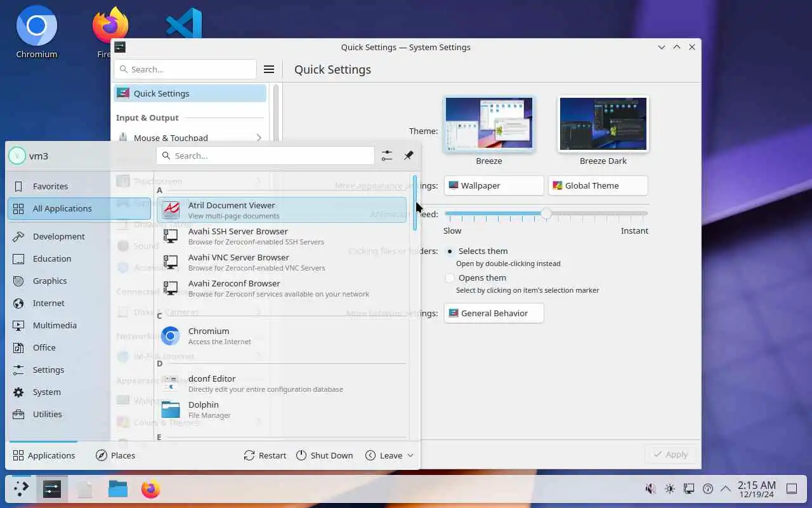Viewport: 812px width, 508px height.
Task: Select Quick Settings sidebar entry
Action: coord(190,93)
